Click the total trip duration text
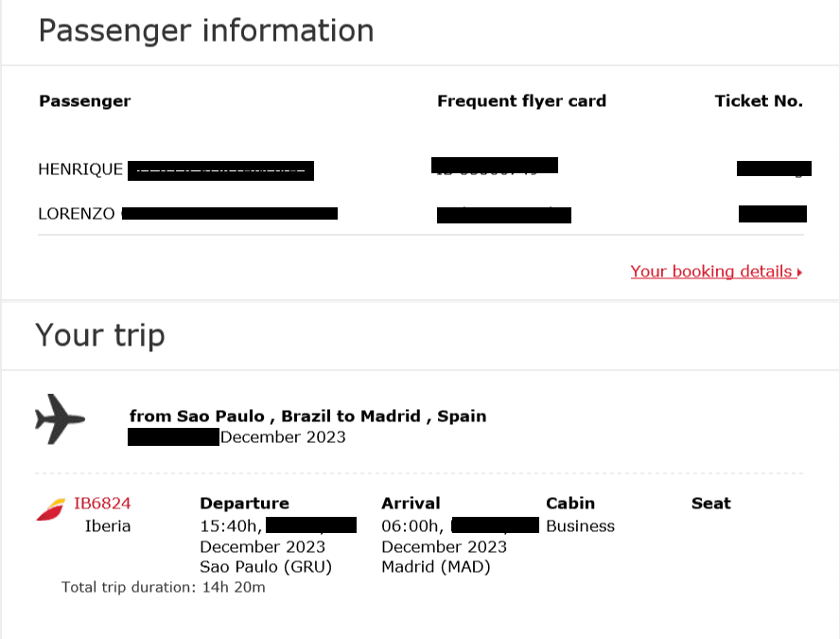840x639 pixels. pos(164,588)
